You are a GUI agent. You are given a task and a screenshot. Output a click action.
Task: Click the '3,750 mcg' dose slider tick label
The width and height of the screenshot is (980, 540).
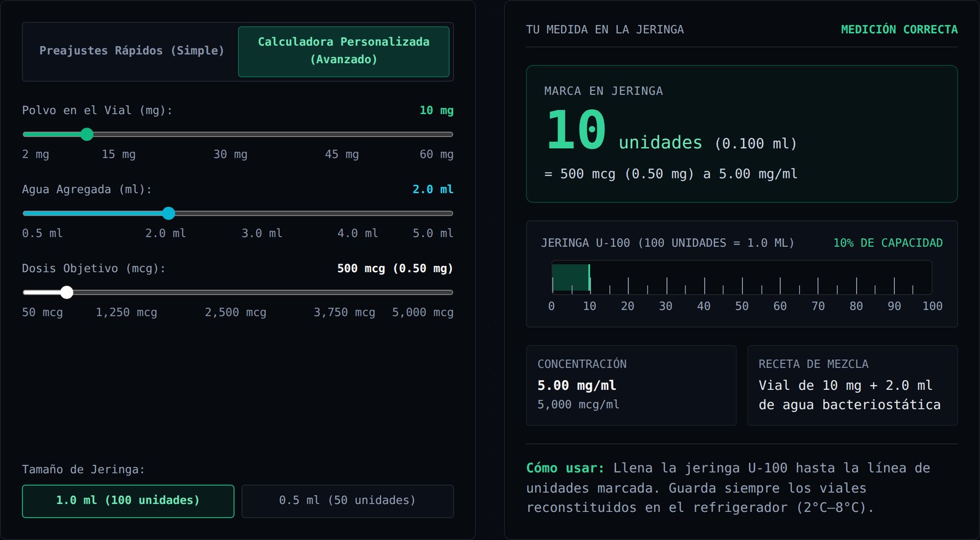click(x=344, y=313)
